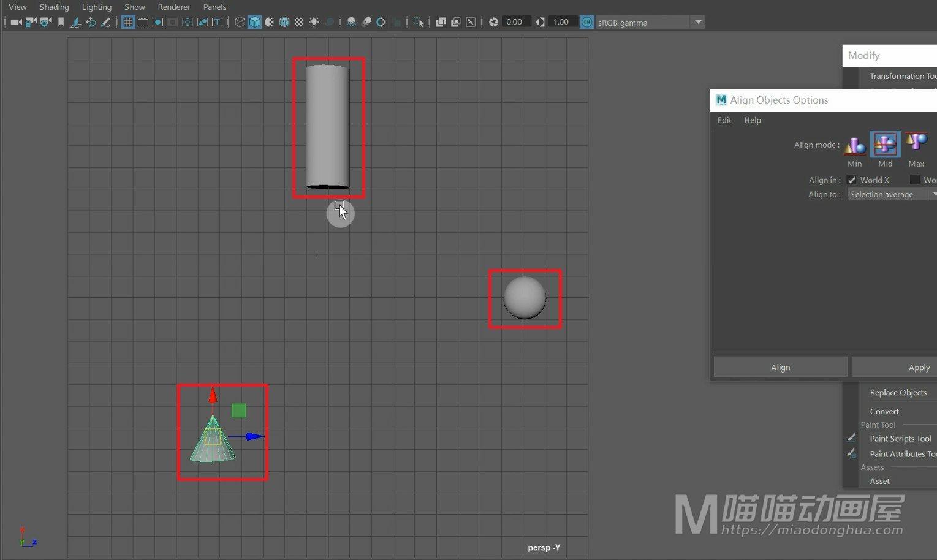Screen dimensions: 937x560
Task: Click the Lock Camera icon
Action: click(31, 22)
